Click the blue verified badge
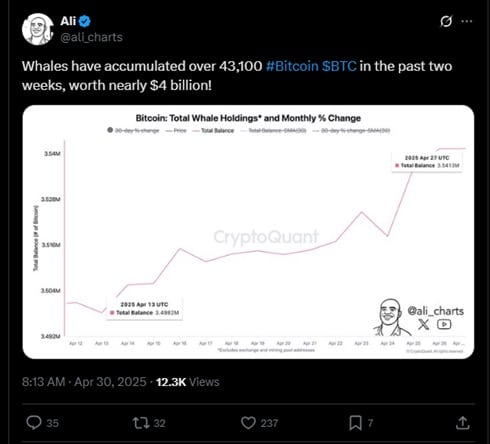The image size is (490, 444). 85,21
